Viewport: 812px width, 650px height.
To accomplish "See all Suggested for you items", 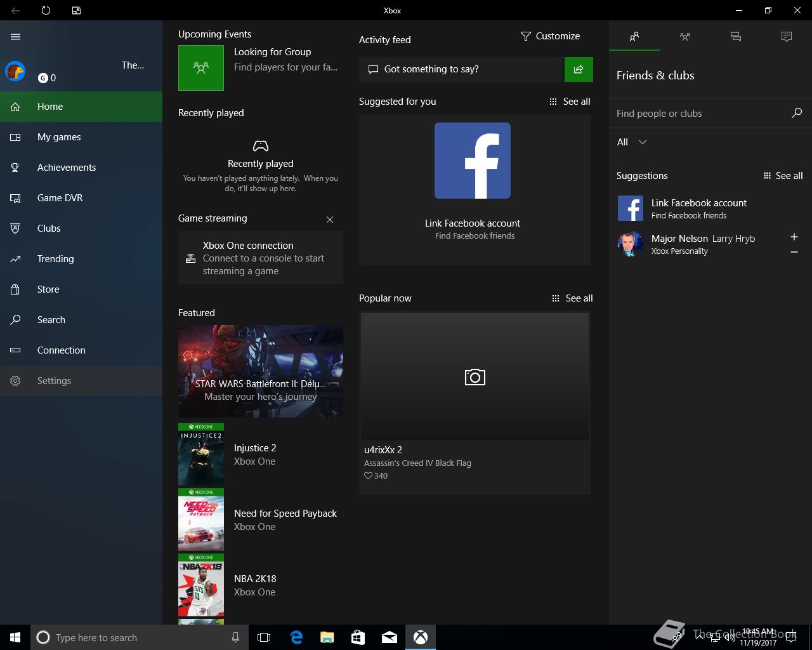I will click(570, 102).
